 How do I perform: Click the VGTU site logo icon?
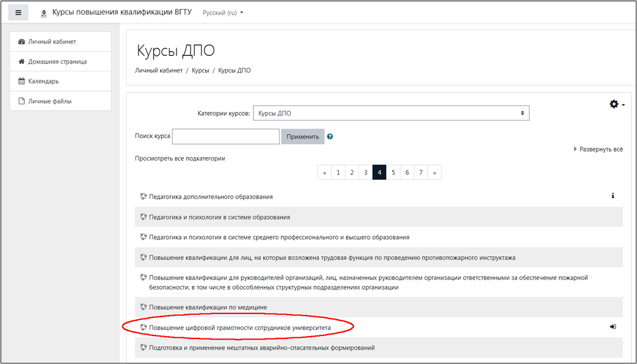[43, 13]
